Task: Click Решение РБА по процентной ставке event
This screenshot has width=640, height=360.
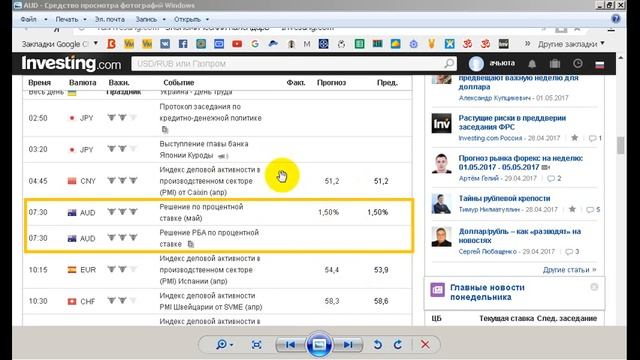Action: [209, 238]
